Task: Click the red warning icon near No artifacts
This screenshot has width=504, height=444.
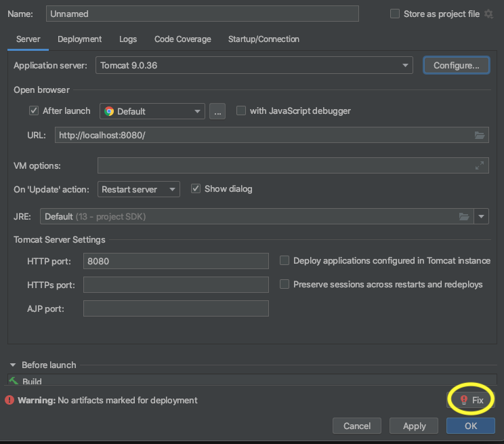Action: [x=9, y=400]
